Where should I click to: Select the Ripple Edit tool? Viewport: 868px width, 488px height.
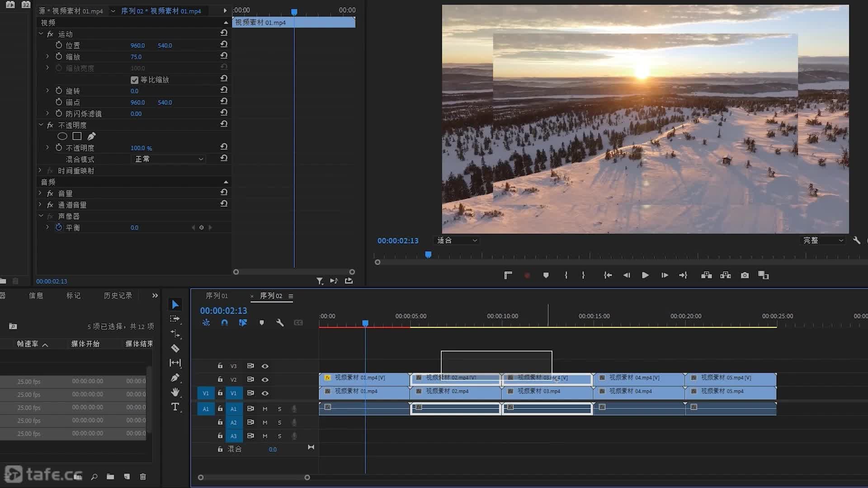coord(175,333)
